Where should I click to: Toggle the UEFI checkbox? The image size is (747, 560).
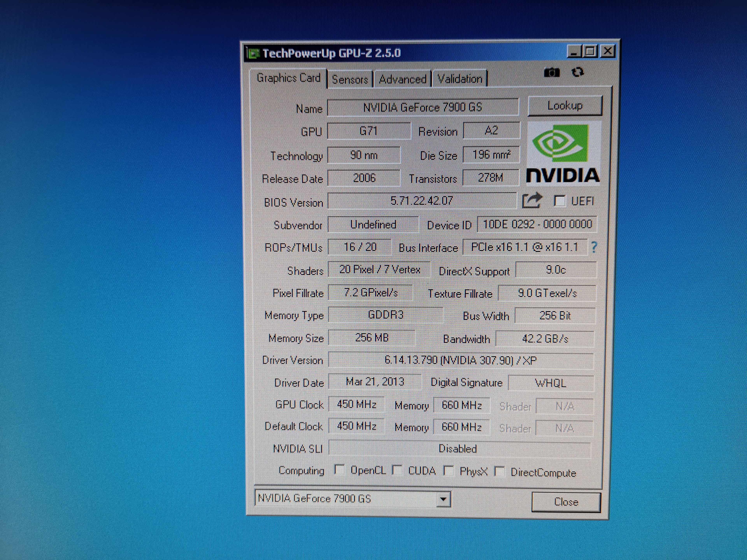tap(560, 201)
